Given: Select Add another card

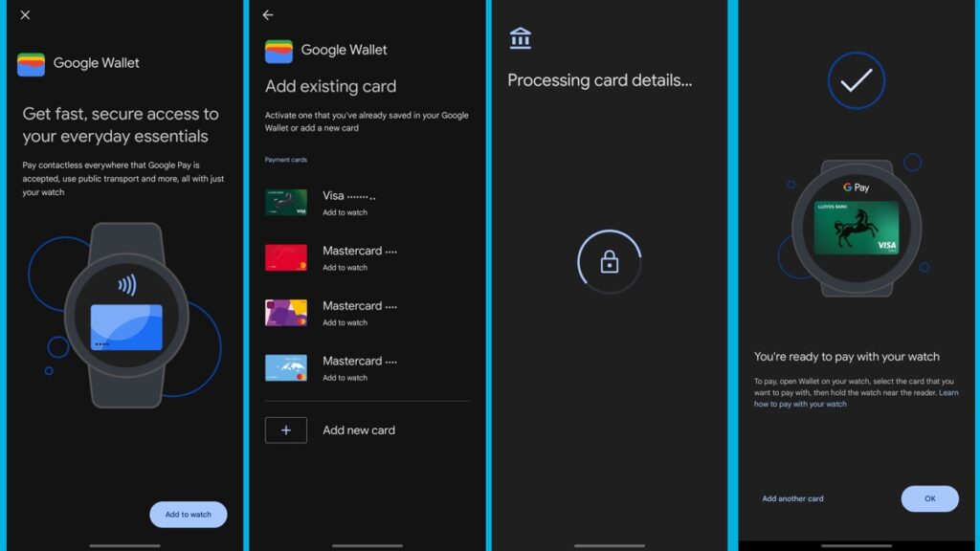Looking at the screenshot, I should pos(792,498).
